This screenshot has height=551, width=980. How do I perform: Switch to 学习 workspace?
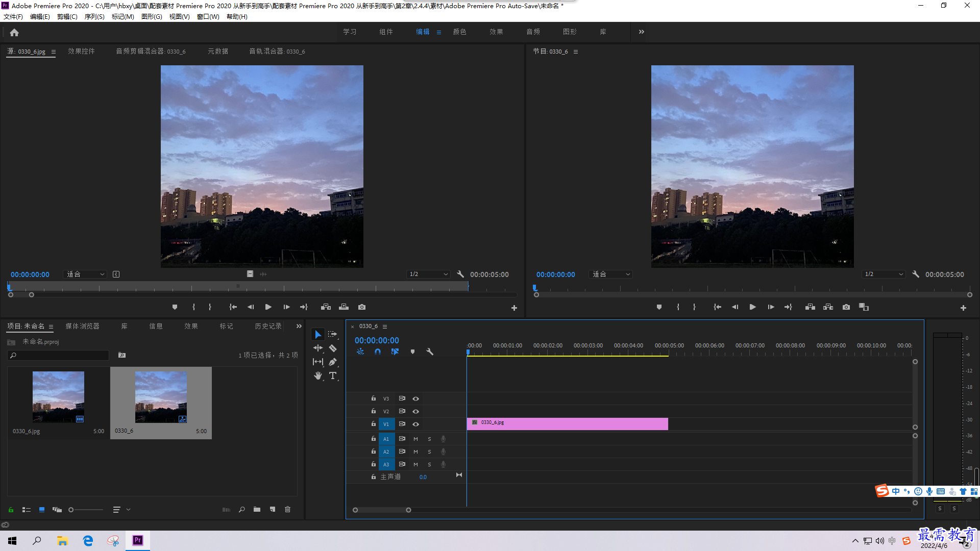click(350, 32)
